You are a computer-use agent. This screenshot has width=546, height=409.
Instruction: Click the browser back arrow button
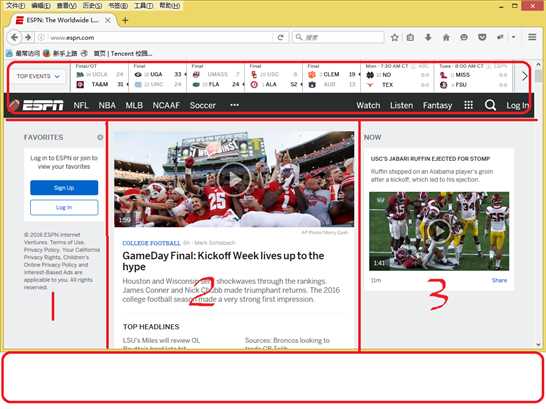[14, 37]
